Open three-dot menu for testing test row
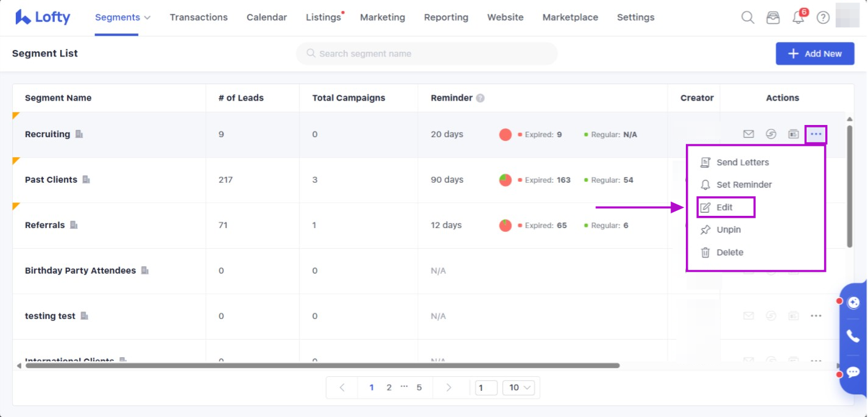Viewport: 868px width, 417px height. click(x=816, y=316)
